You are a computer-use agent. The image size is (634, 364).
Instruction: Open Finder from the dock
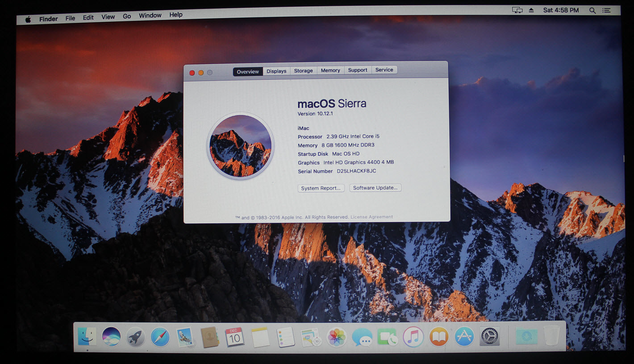(x=87, y=336)
